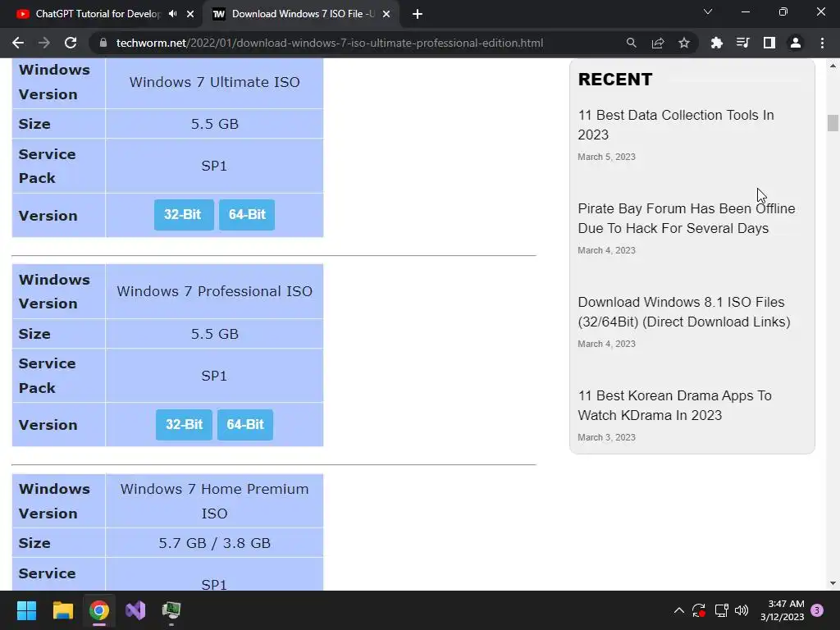Viewport: 840px width, 630px height.
Task: Download the Windows 7 Professional 64-Bit ISO
Action: (x=245, y=425)
